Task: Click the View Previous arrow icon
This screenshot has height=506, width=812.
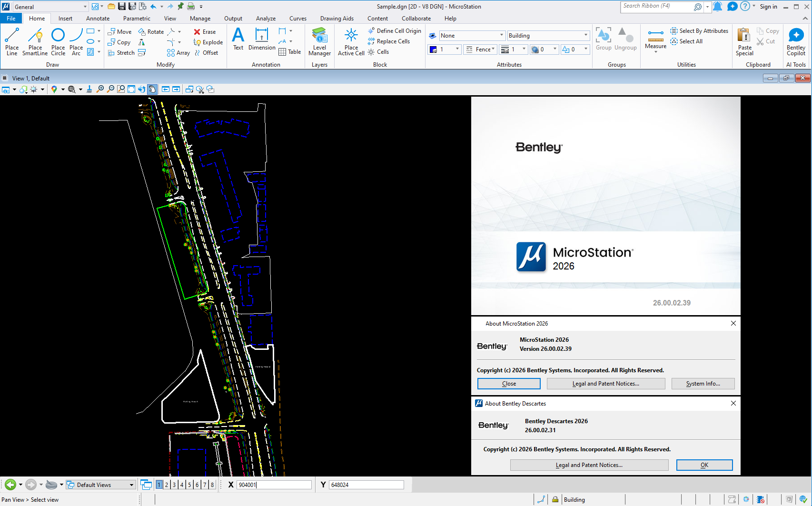Action: click(166, 89)
